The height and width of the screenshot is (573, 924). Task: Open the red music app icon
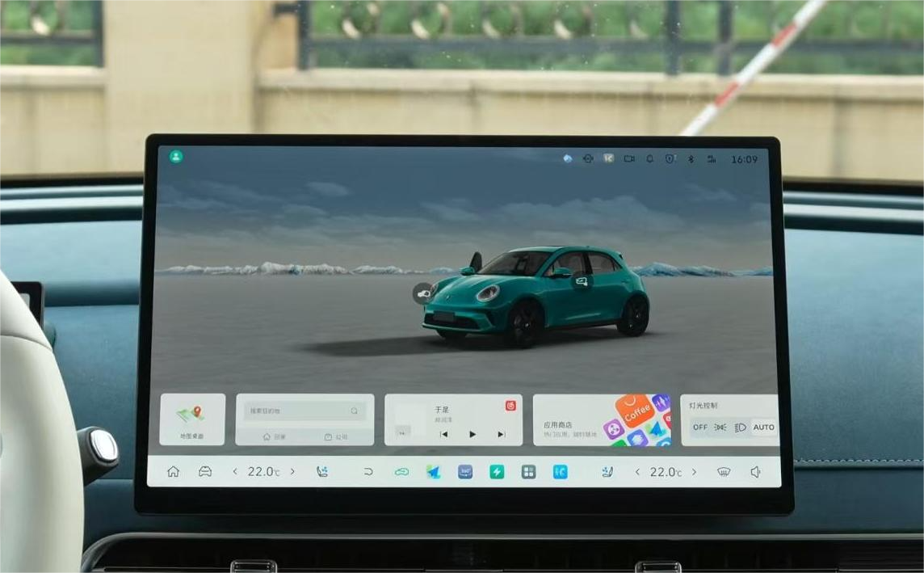click(510, 406)
